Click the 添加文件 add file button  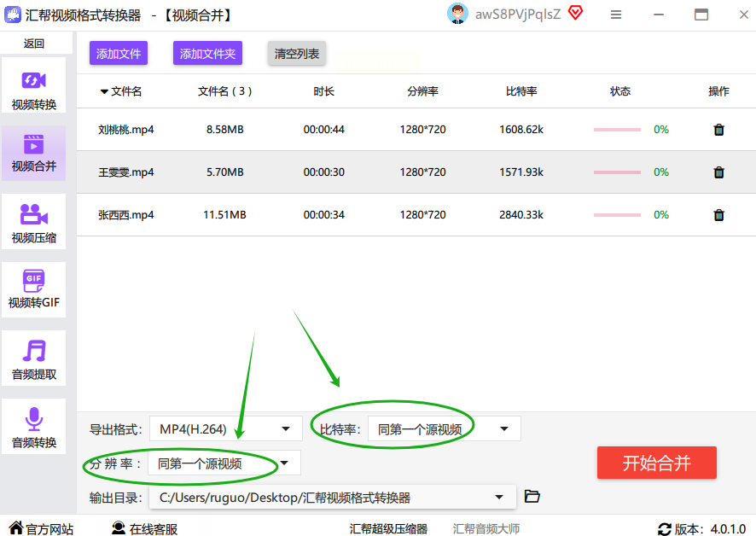pos(118,54)
